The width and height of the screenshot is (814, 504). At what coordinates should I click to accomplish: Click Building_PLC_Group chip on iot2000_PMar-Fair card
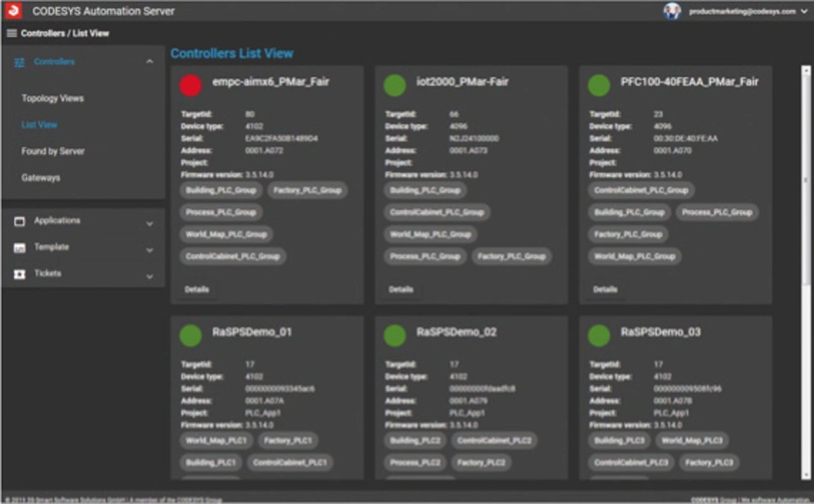[425, 190]
